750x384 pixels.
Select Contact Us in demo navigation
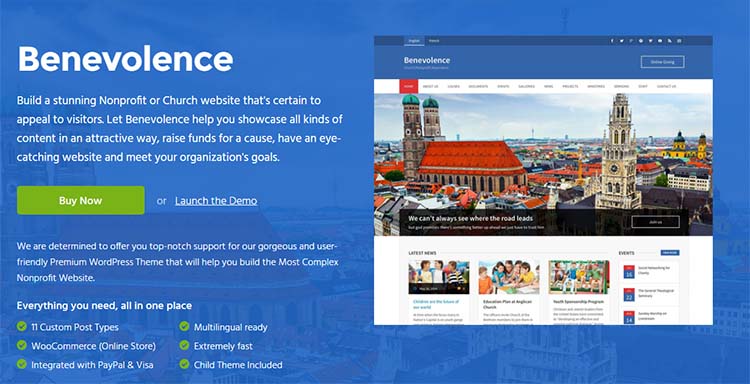point(666,87)
